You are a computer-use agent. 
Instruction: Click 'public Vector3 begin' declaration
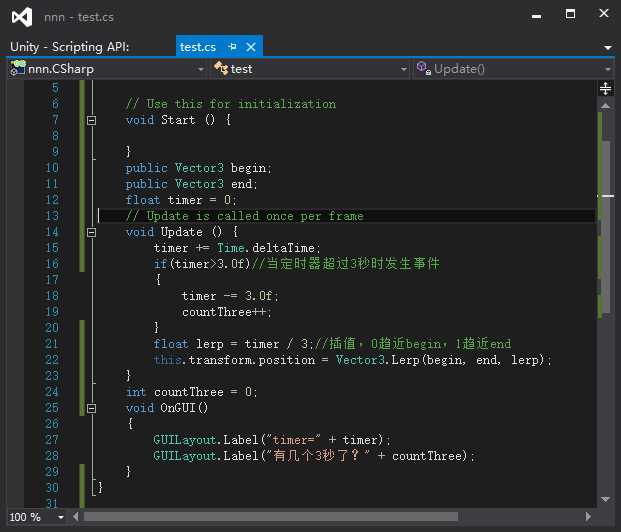pyautogui.click(x=198, y=168)
